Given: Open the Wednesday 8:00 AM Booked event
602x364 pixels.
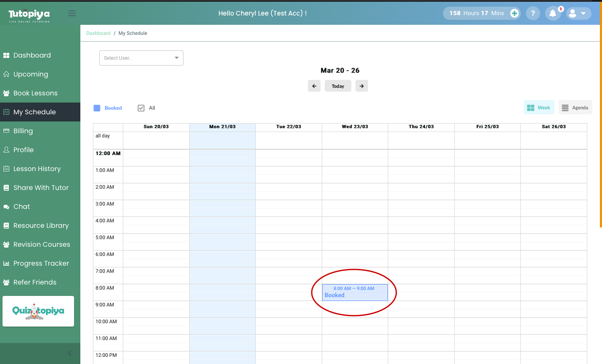Looking at the screenshot, I should point(355,293).
